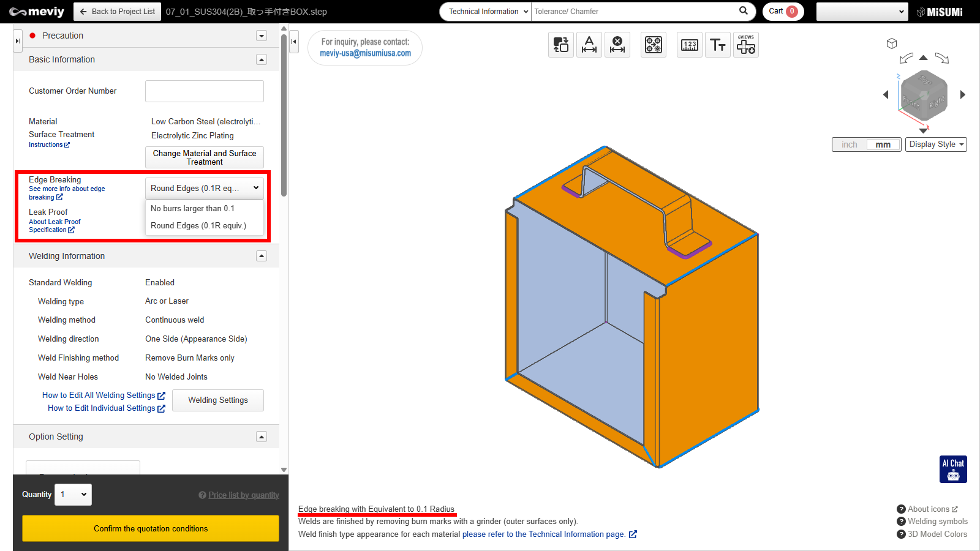Click the swap shapes toolbar icon
The height and width of the screenshot is (551, 980).
point(560,45)
